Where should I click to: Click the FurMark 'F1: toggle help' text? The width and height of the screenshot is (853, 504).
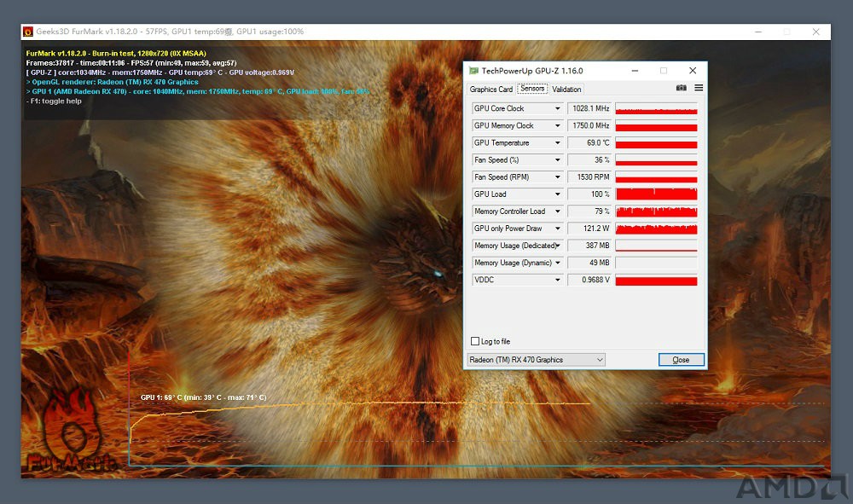(54, 101)
